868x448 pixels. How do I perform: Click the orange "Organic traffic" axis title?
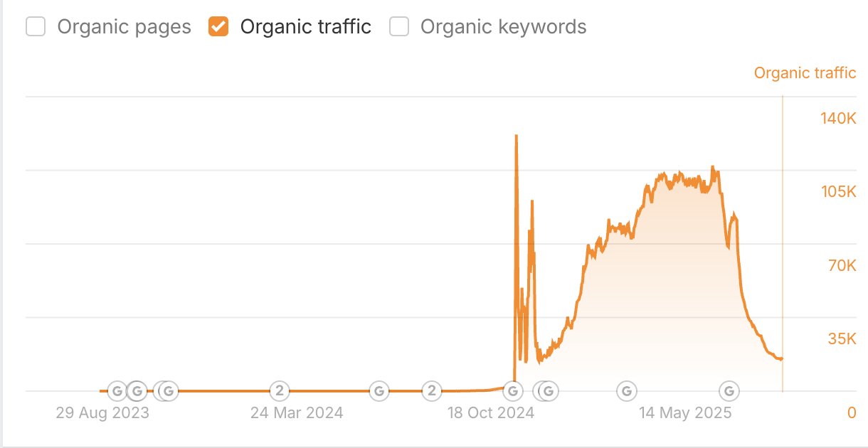[805, 73]
